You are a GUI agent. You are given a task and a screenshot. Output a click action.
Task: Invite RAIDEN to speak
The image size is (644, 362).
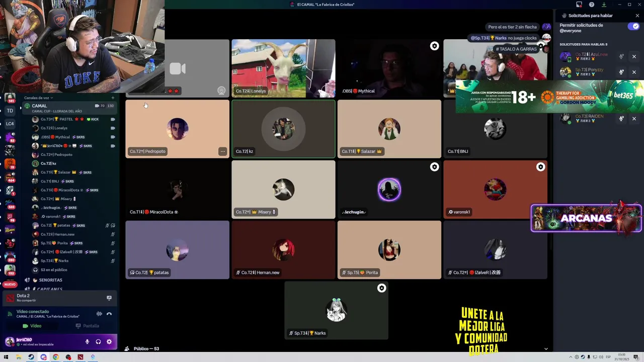point(621,119)
